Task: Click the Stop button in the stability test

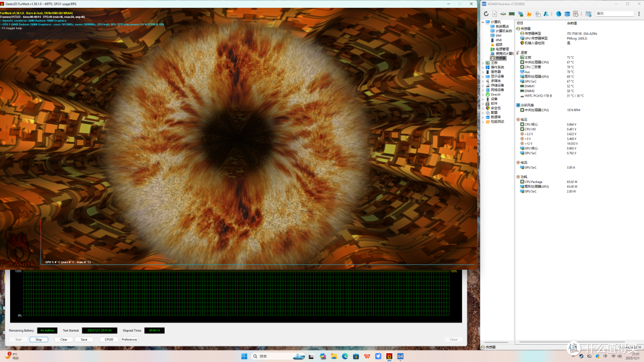Action: [39, 339]
